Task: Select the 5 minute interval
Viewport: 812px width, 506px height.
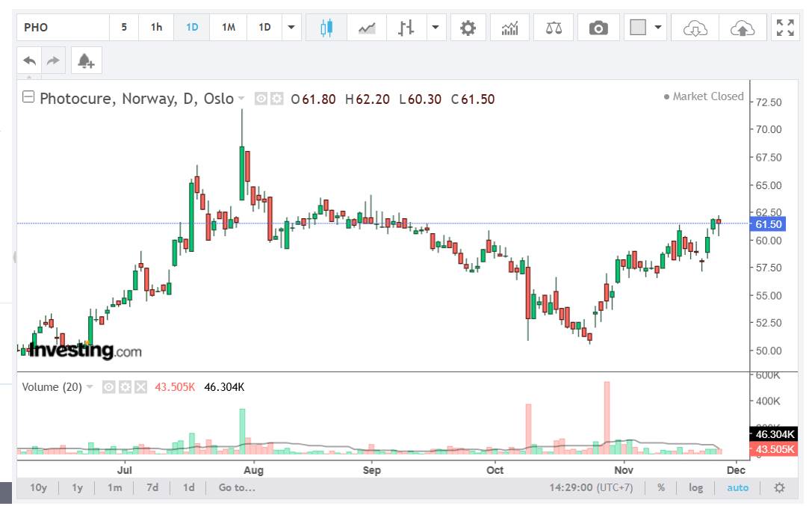Action: (124, 28)
